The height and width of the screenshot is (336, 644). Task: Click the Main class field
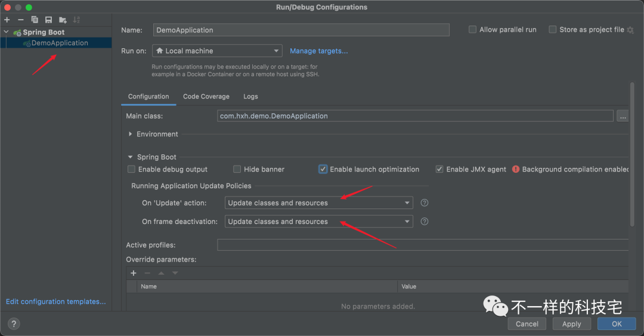point(415,116)
